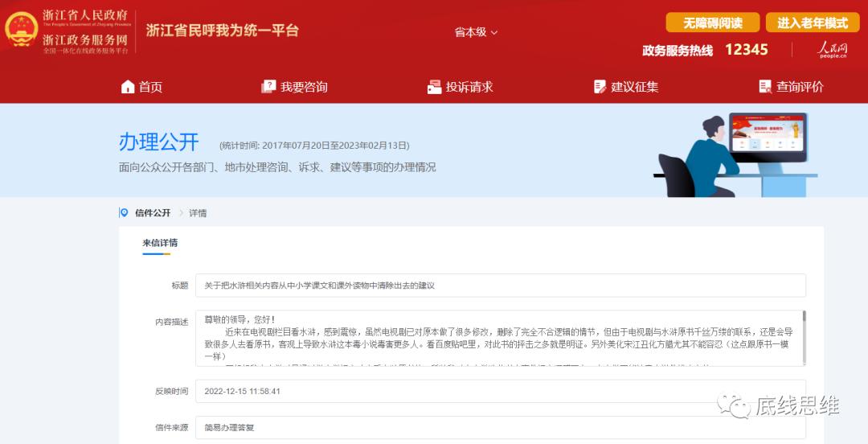Click the 人民网 people.cn logo
This screenshot has height=444, width=868.
tap(832, 49)
